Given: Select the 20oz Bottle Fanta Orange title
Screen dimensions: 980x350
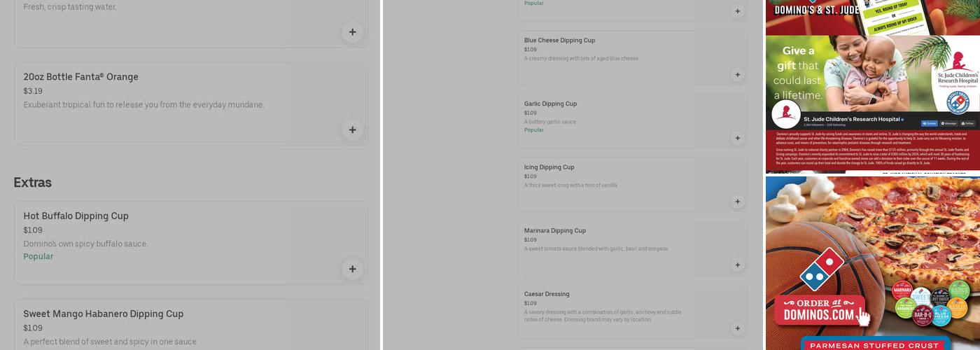Looking at the screenshot, I should click(x=80, y=77).
